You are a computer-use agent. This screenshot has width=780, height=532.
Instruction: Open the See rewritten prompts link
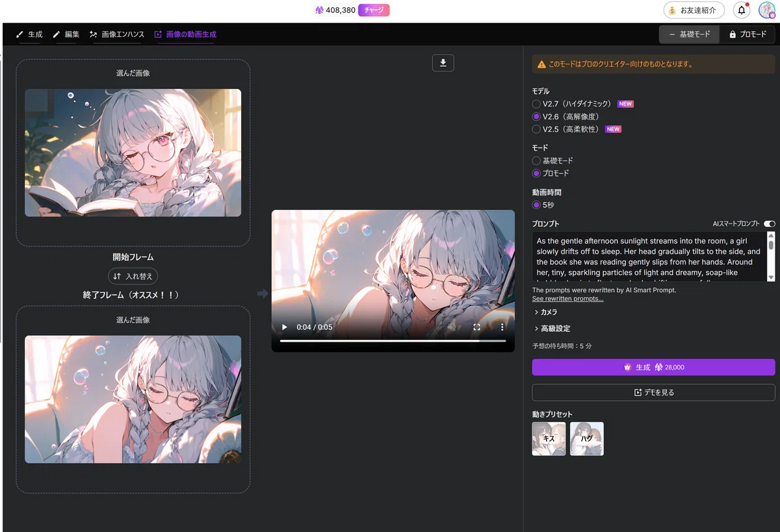click(567, 299)
